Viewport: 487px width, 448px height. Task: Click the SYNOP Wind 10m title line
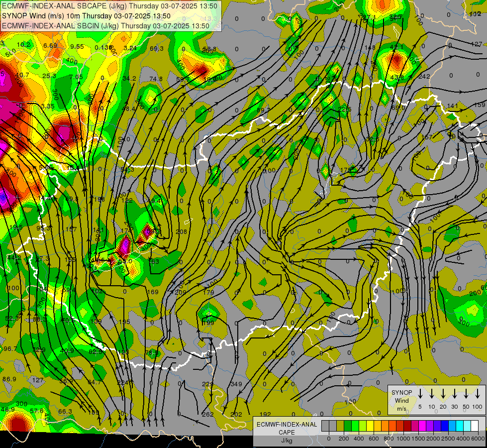pos(87,16)
